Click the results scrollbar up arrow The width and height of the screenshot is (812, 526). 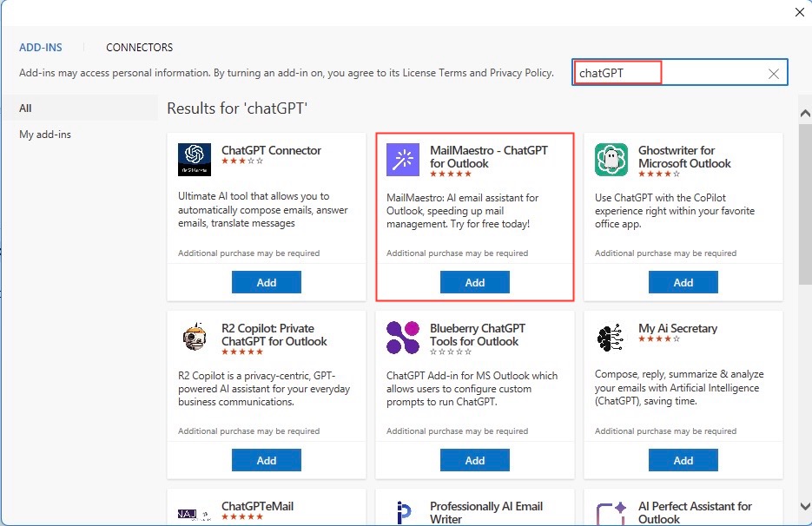(x=805, y=114)
